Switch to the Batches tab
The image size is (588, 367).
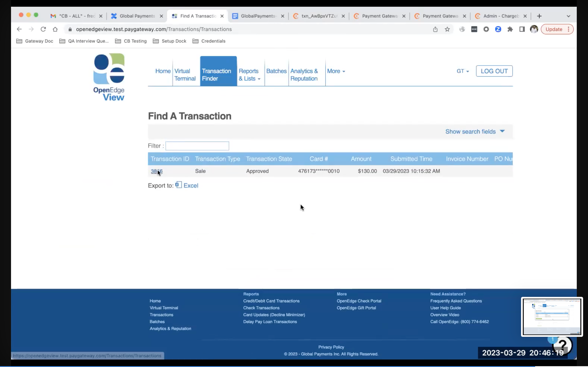tap(276, 71)
